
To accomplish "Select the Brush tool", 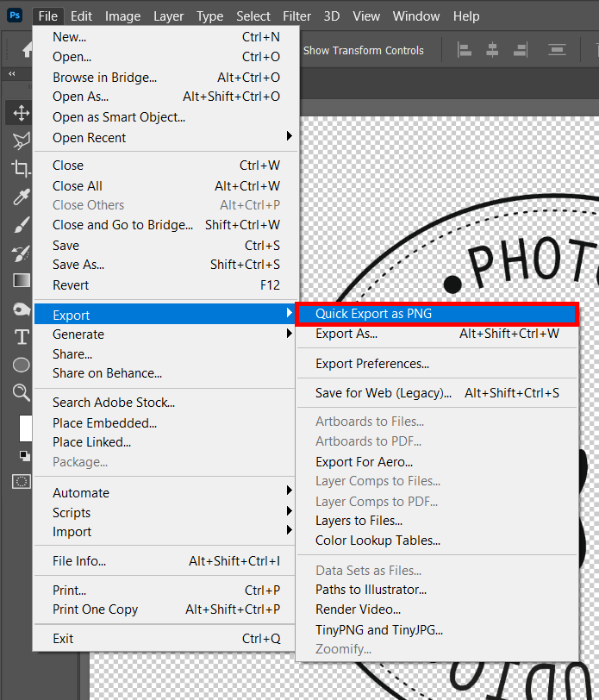I will click(x=21, y=224).
